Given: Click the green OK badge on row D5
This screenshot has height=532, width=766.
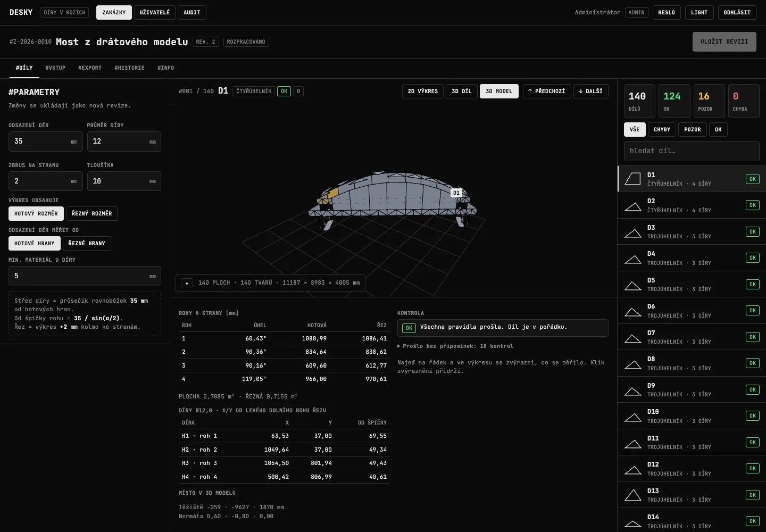Looking at the screenshot, I should coord(752,284).
